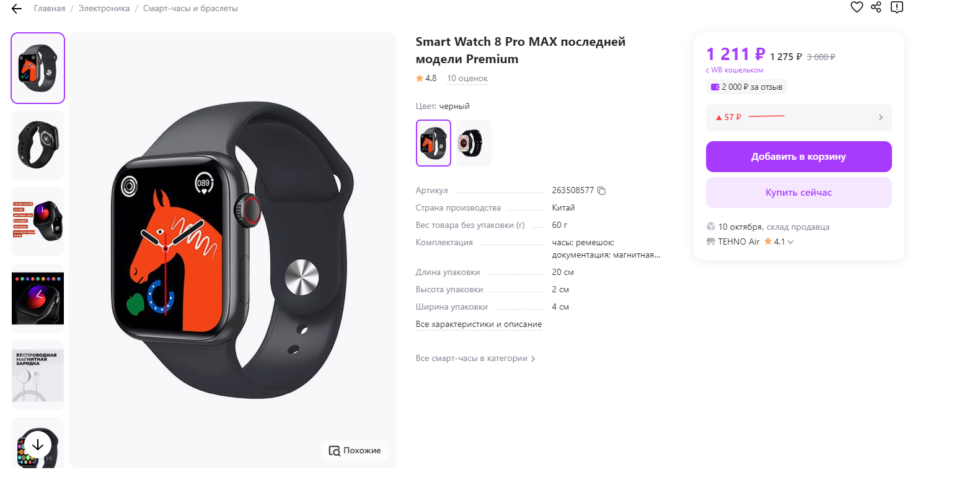Add product to favorites with heart icon
The width and height of the screenshot is (980, 483).
[x=857, y=7]
